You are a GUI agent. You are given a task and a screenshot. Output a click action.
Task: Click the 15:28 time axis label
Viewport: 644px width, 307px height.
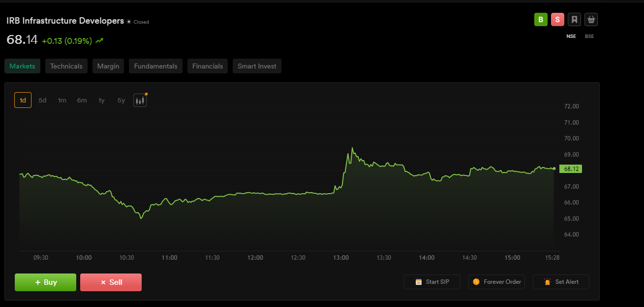[552, 258]
